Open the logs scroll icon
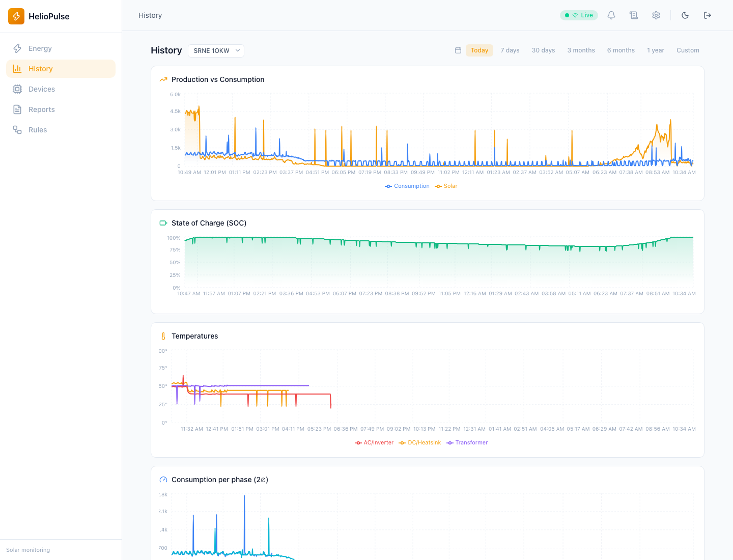 coord(634,15)
